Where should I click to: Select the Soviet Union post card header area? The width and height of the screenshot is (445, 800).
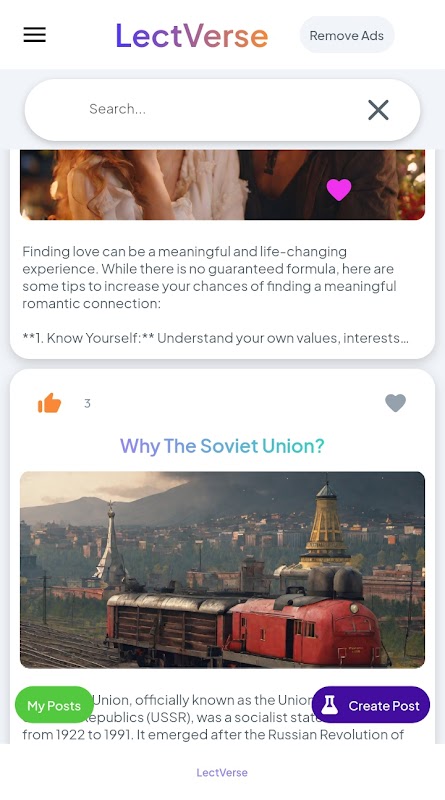click(x=222, y=403)
